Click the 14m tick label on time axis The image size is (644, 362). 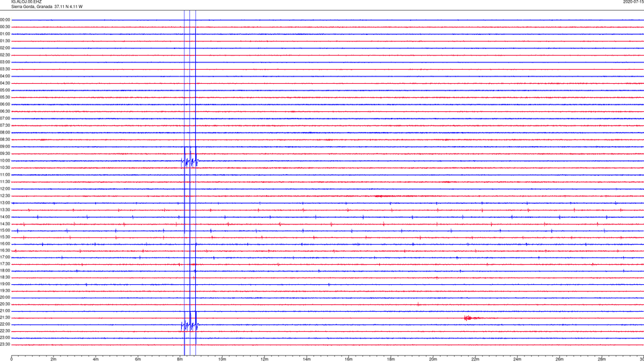pyautogui.click(x=307, y=359)
